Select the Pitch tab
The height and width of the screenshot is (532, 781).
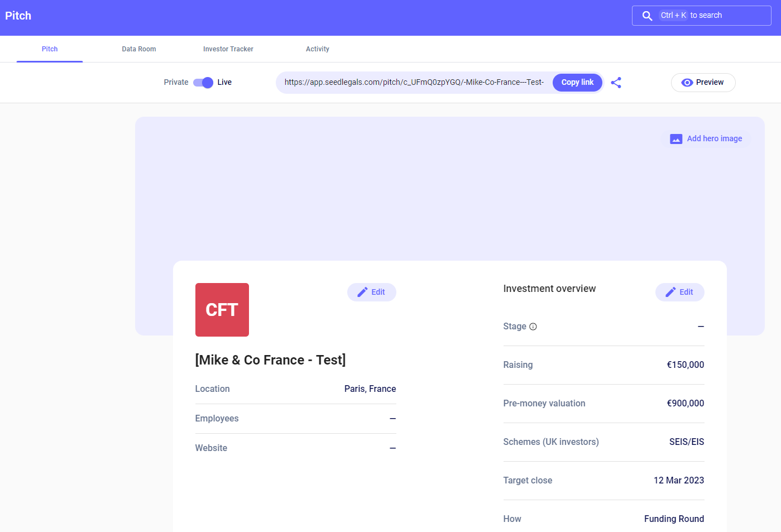pos(50,49)
